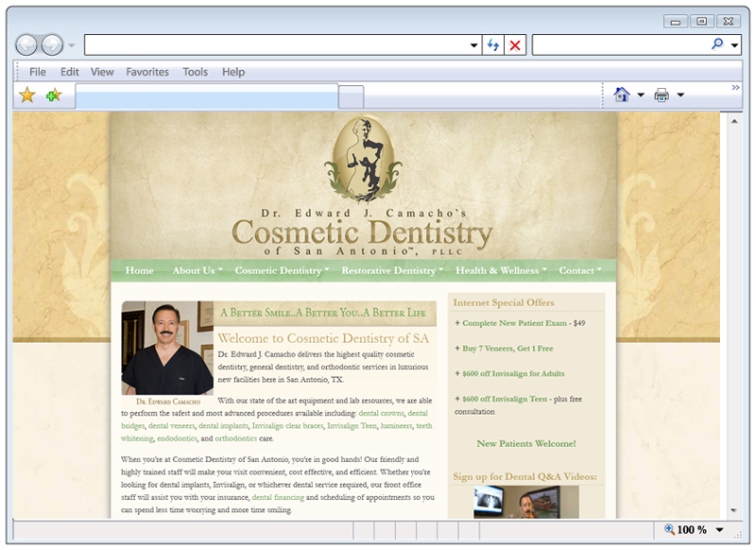The width and height of the screenshot is (756, 550).
Task: Click the scrollbar up arrow
Action: click(734, 121)
